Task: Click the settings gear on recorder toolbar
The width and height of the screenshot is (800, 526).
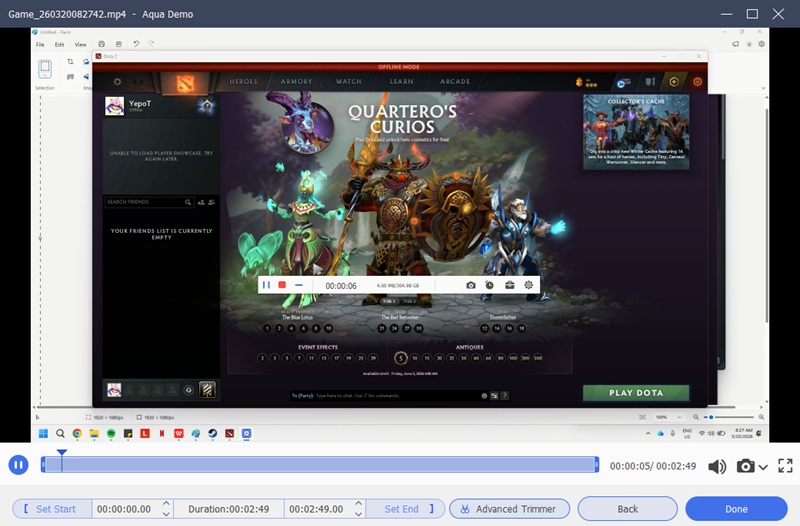Action: [529, 285]
